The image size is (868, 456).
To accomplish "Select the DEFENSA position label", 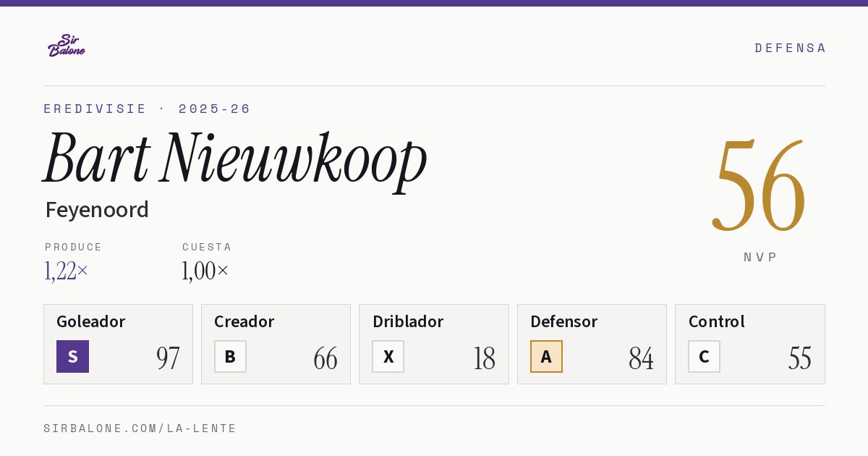I will 790,48.
